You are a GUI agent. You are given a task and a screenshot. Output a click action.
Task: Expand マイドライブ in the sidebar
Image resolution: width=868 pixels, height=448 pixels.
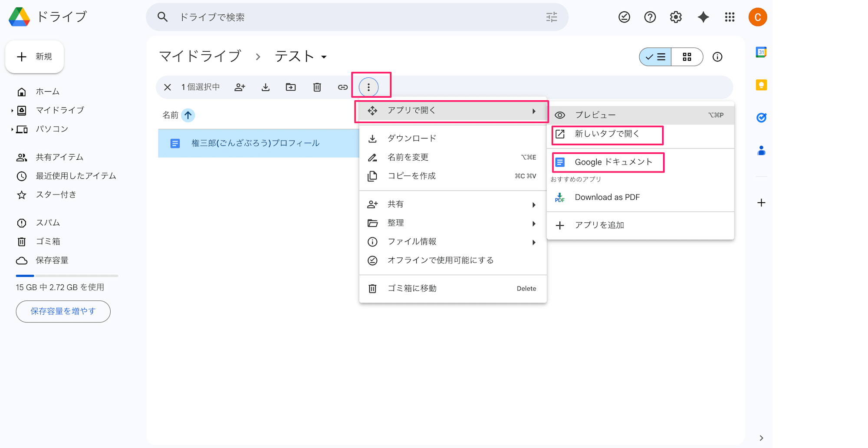pyautogui.click(x=13, y=110)
